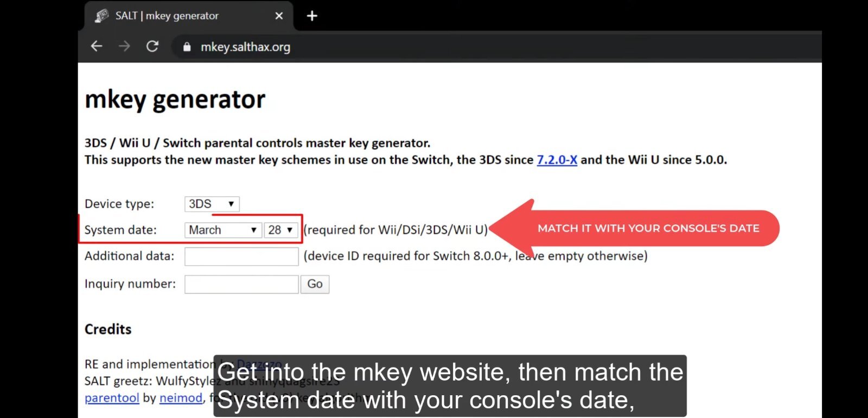This screenshot has width=868, height=418.
Task: Reload the mkey generator page
Action: click(x=152, y=47)
